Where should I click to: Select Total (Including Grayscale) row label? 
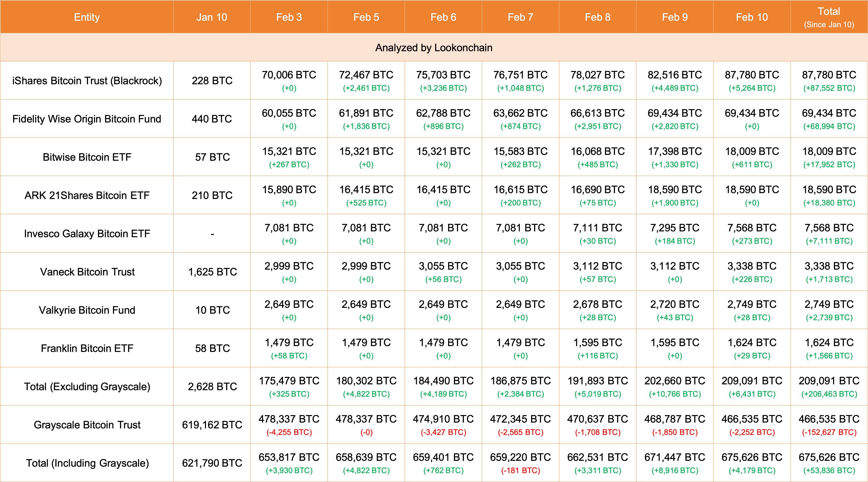tap(87, 463)
